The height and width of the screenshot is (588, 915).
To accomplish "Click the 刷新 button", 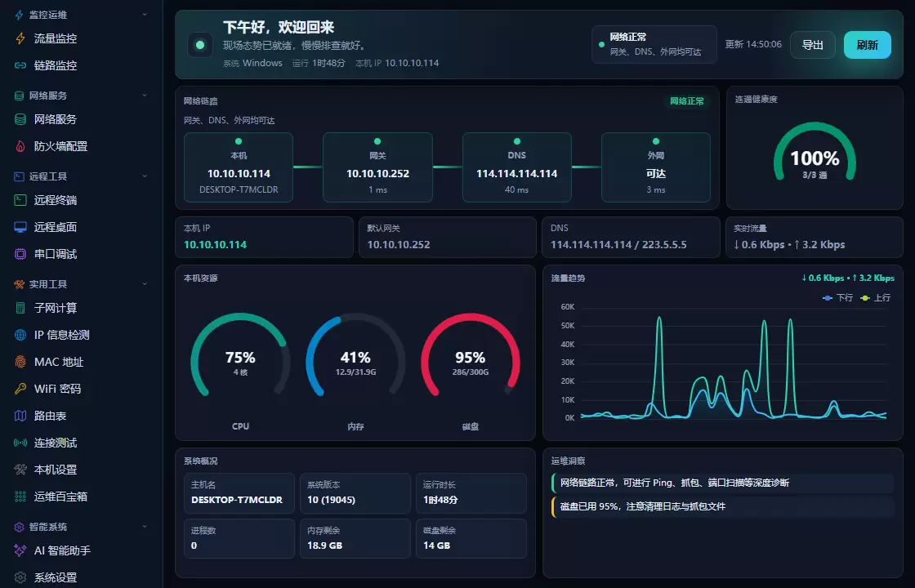I will tap(867, 45).
